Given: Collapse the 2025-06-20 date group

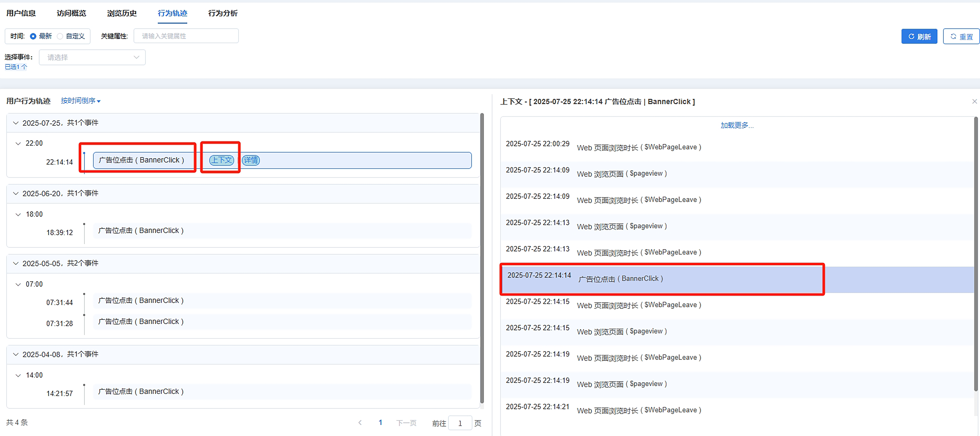Looking at the screenshot, I should click(x=16, y=193).
